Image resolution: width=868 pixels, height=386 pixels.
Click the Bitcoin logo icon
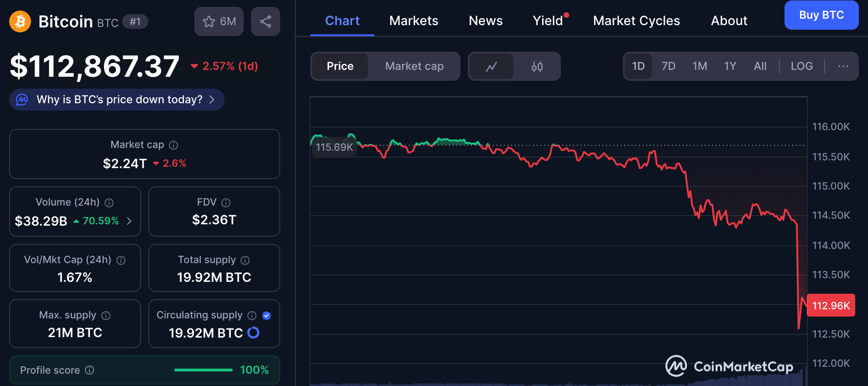[20, 21]
